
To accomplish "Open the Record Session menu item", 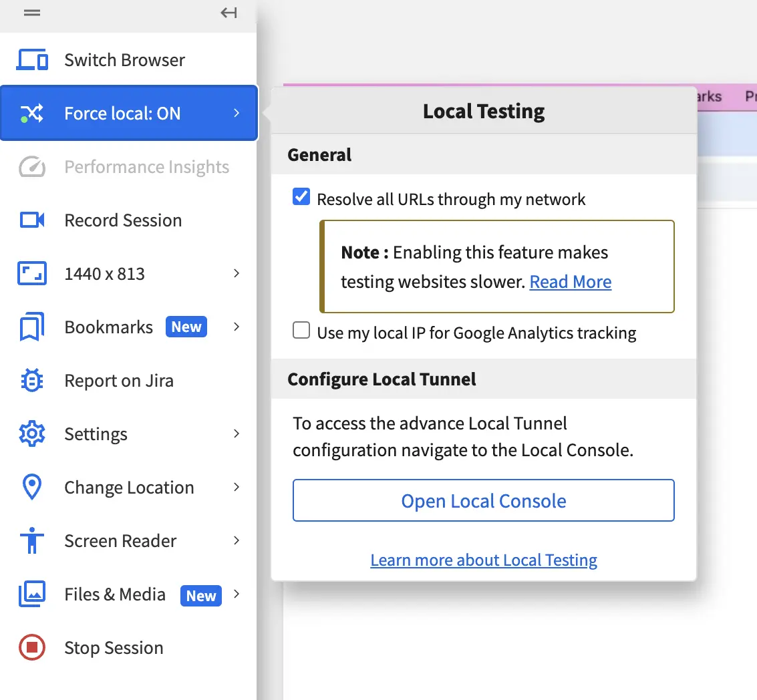I will [128, 220].
